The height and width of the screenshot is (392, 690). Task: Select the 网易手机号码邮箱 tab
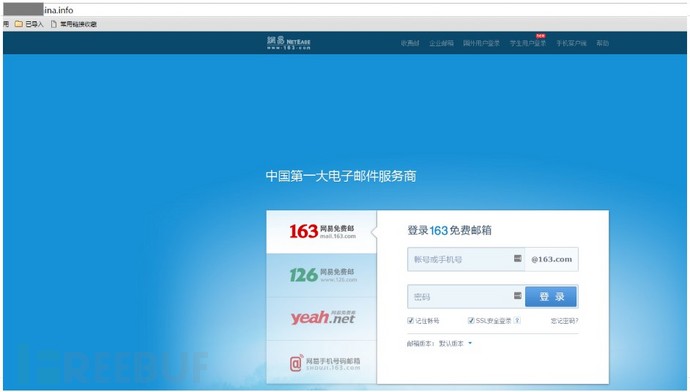click(x=321, y=362)
